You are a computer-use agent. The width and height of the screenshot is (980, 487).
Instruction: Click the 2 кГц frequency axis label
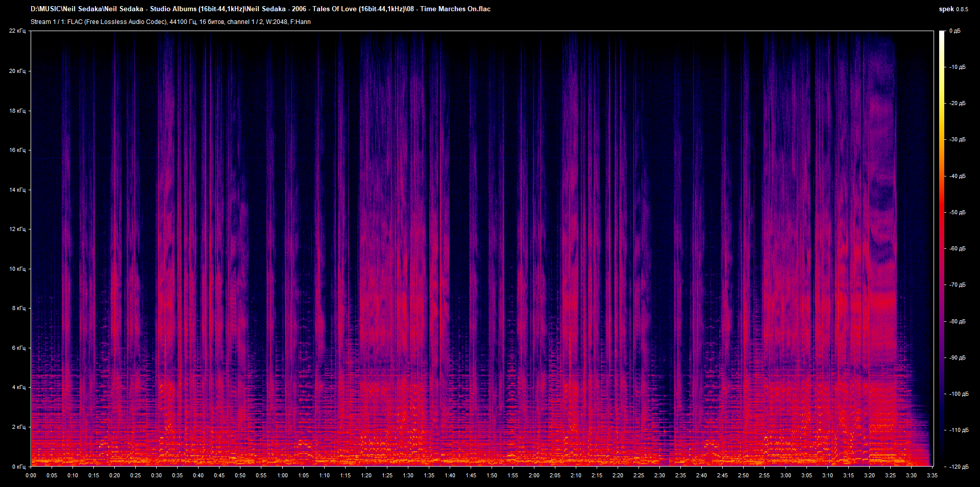pos(19,427)
